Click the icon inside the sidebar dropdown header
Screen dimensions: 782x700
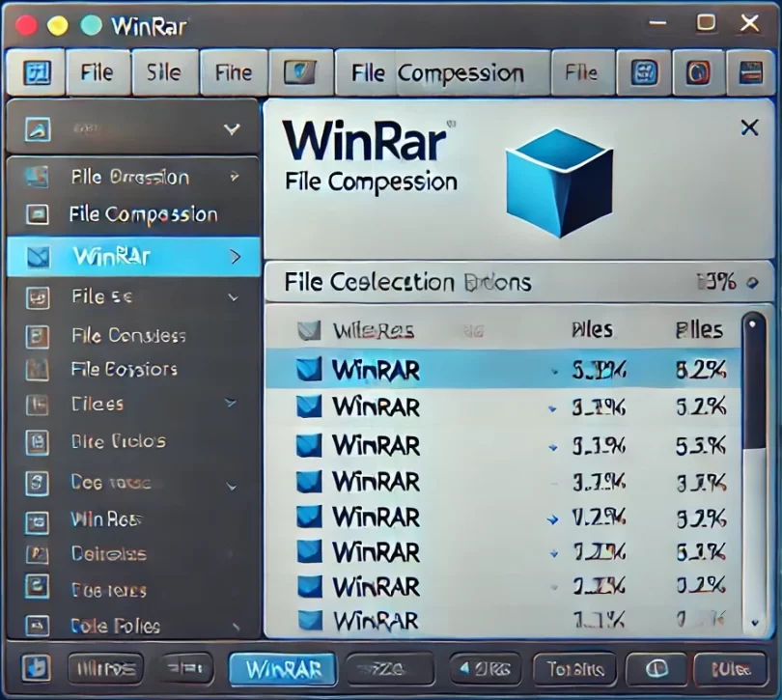tap(38, 129)
